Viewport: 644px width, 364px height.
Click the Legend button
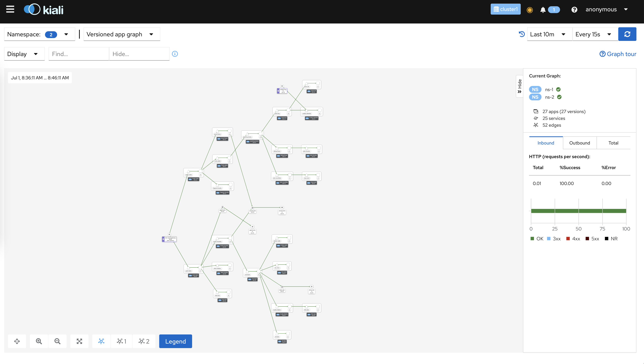pyautogui.click(x=175, y=341)
